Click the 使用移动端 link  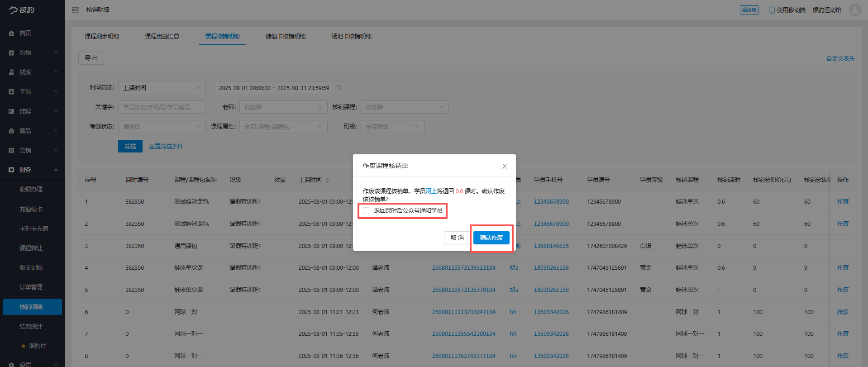click(791, 10)
